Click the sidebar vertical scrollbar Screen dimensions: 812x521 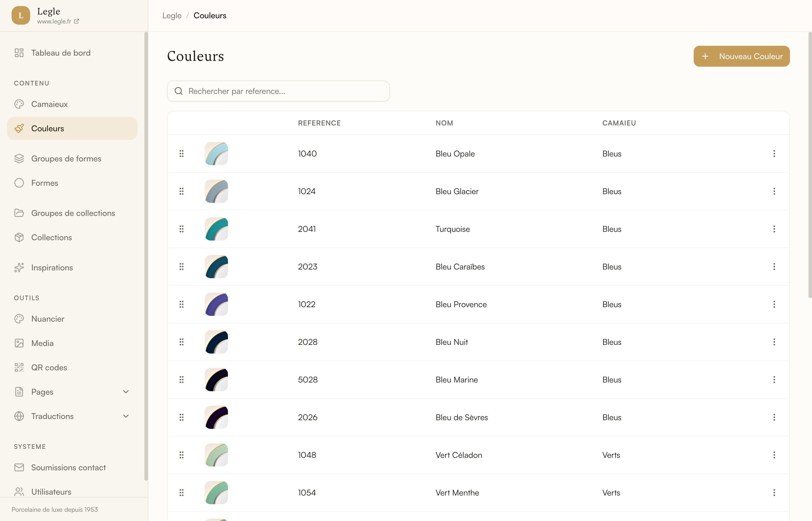tap(146, 256)
